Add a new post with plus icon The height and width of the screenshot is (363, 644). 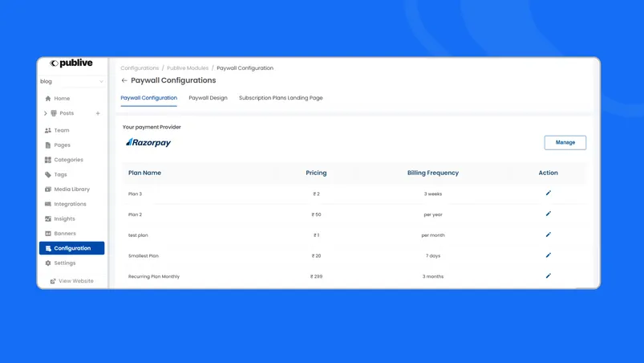(x=98, y=113)
